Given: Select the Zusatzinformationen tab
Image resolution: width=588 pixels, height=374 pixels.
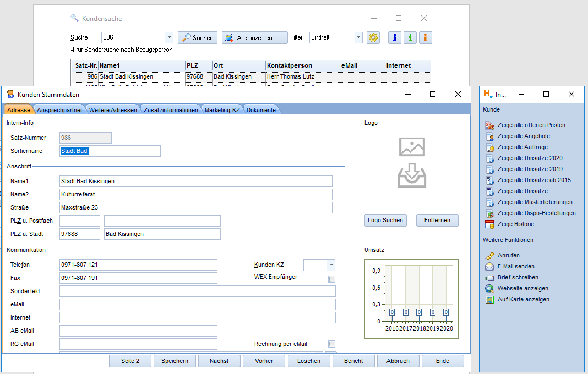Looking at the screenshot, I should tap(171, 110).
